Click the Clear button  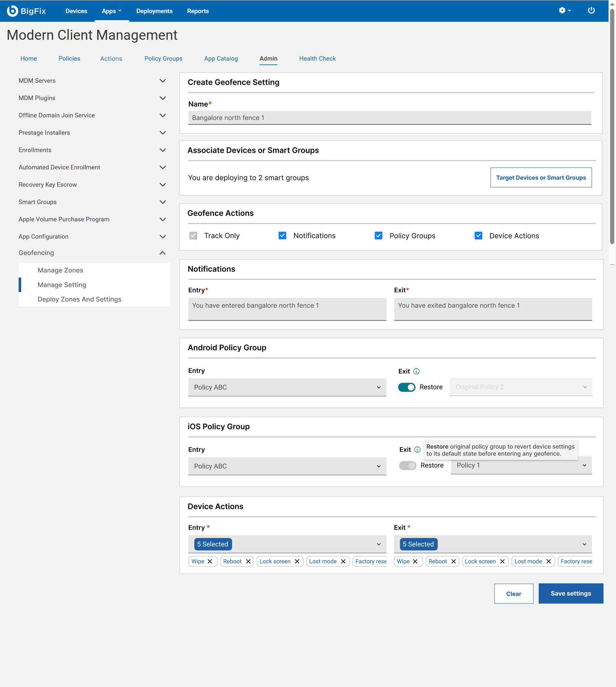tap(513, 594)
